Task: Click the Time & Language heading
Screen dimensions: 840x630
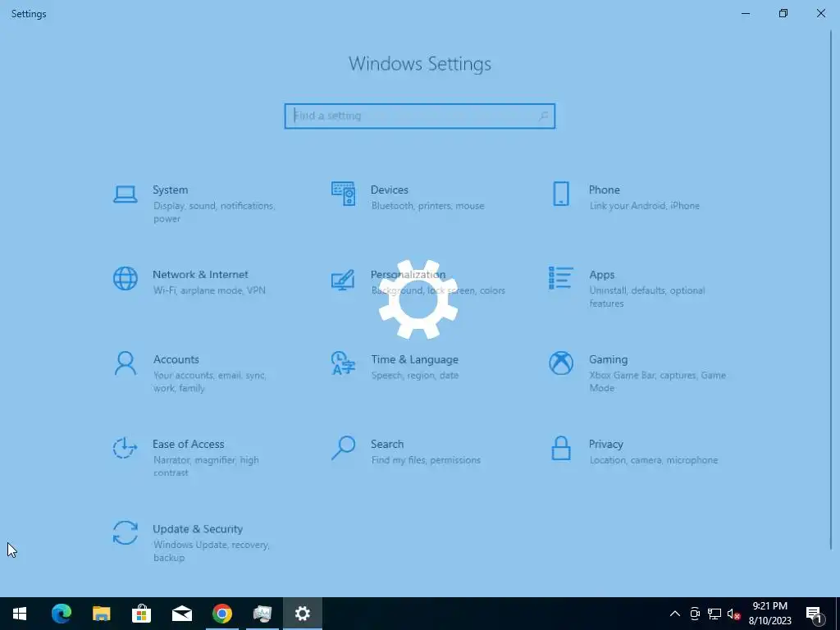Action: click(x=414, y=359)
